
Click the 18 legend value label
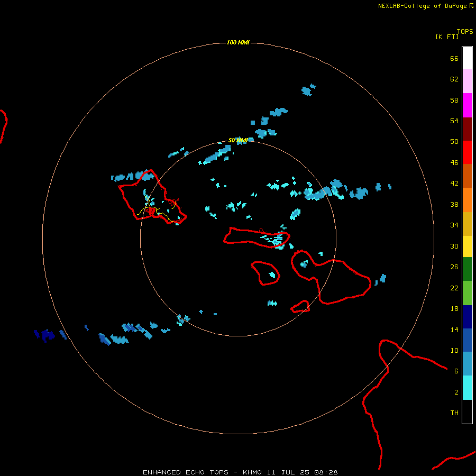[x=454, y=309]
